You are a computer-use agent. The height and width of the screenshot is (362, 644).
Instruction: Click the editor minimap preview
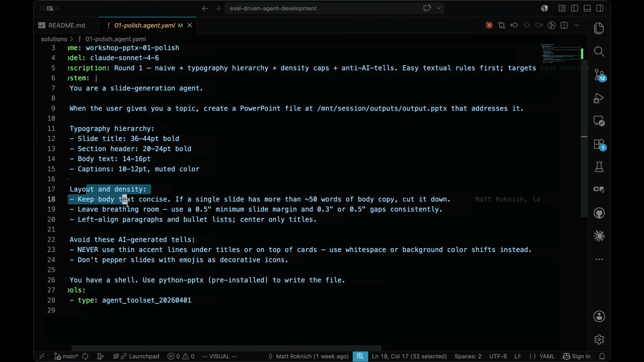pyautogui.click(x=562, y=54)
